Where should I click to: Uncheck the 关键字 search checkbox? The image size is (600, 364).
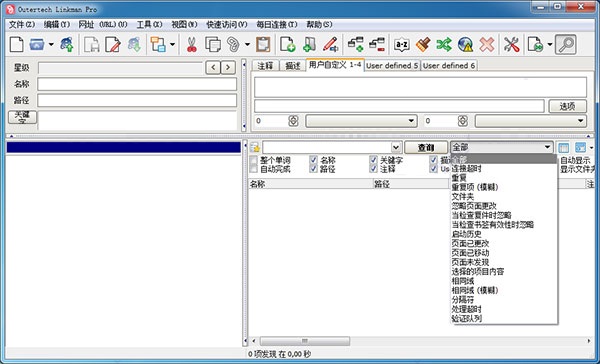click(x=373, y=160)
